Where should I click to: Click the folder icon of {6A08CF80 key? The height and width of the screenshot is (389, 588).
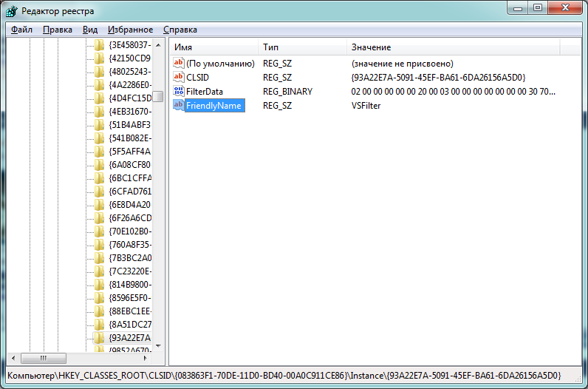tap(99, 165)
